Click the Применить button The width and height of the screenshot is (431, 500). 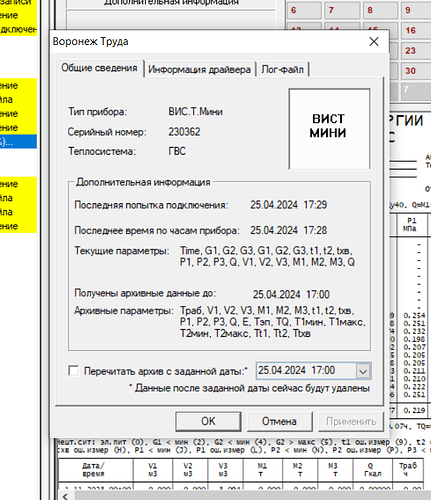click(x=351, y=421)
